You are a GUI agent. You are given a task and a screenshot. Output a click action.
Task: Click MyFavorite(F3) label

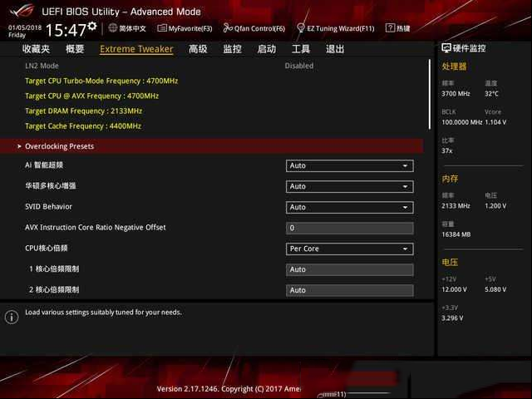tap(190, 28)
